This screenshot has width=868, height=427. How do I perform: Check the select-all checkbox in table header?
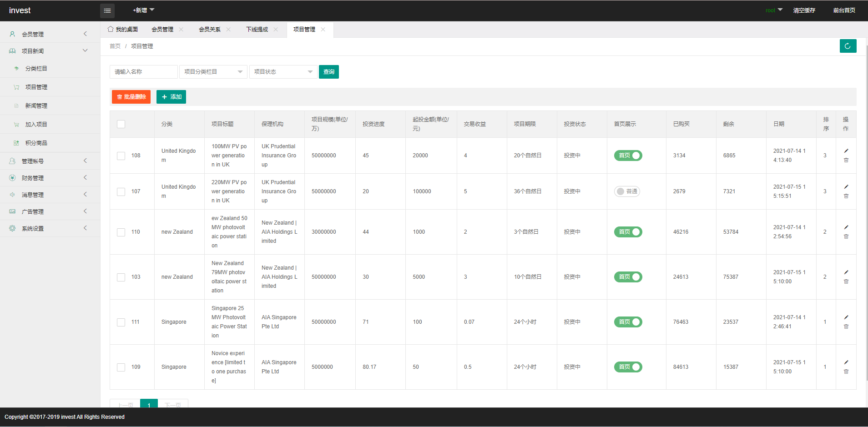point(121,124)
